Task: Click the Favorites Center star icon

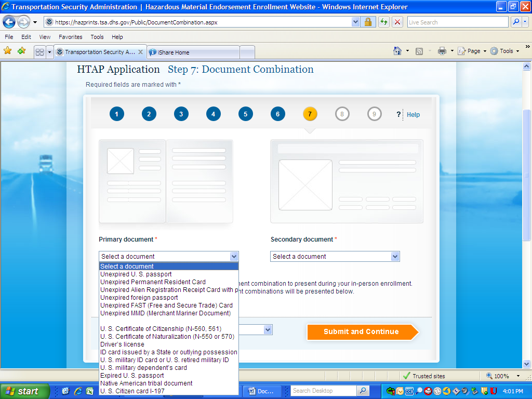Action: [x=8, y=51]
